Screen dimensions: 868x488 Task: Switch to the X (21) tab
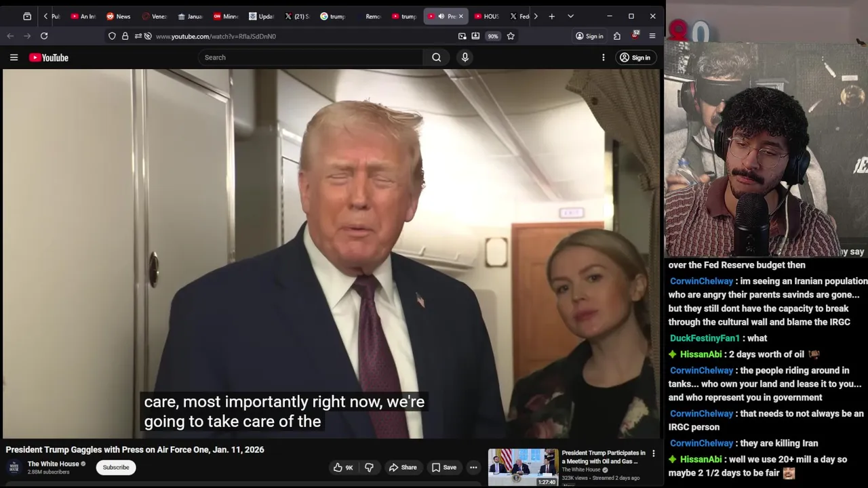(297, 16)
